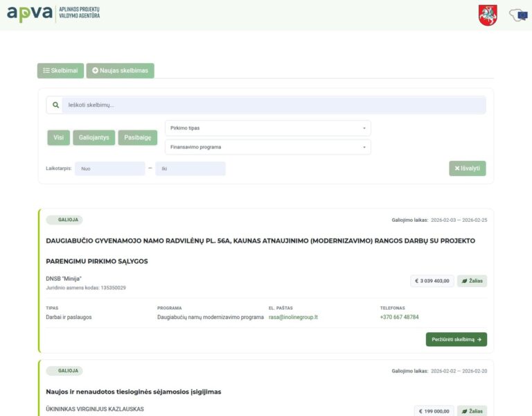This screenshot has width=532, height=416.
Task: Open the Skelbimai list tab
Action: [60, 71]
